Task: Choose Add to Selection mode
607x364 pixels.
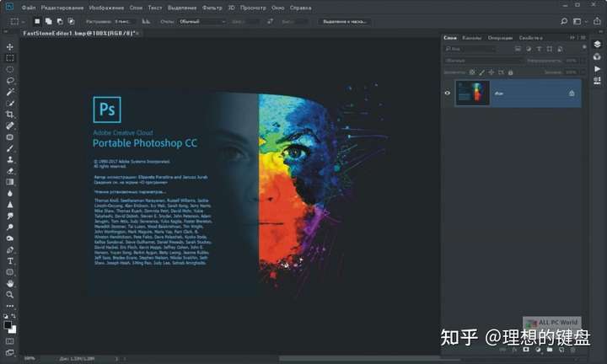Action: tap(48, 21)
